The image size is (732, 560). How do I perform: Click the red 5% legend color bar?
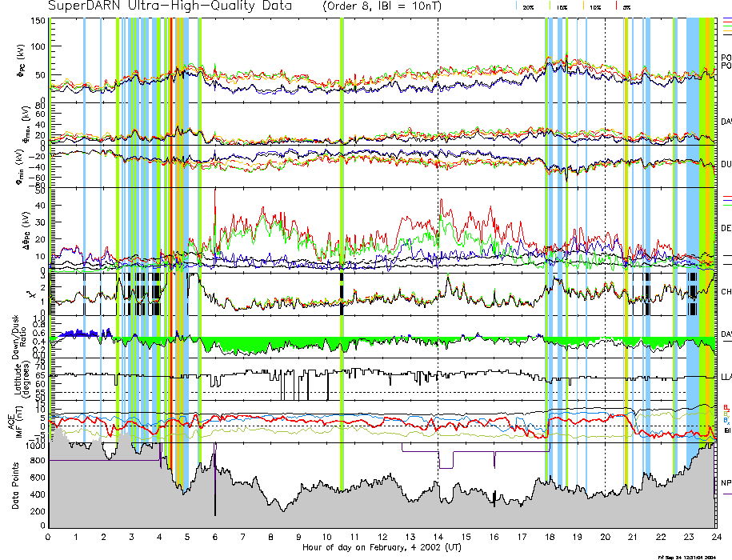617,6
